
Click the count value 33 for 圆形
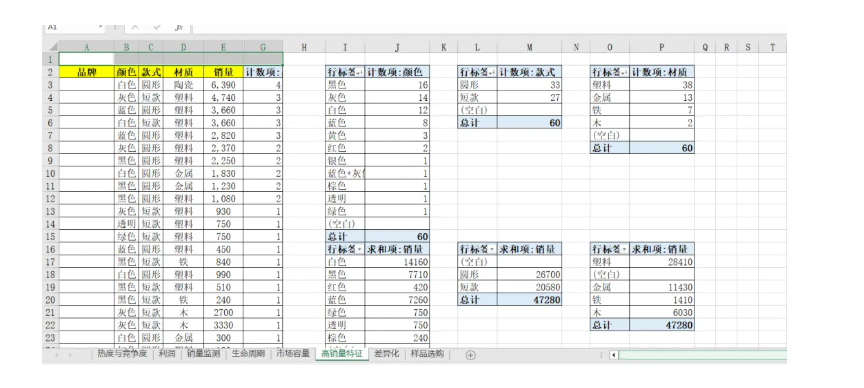[x=530, y=85]
